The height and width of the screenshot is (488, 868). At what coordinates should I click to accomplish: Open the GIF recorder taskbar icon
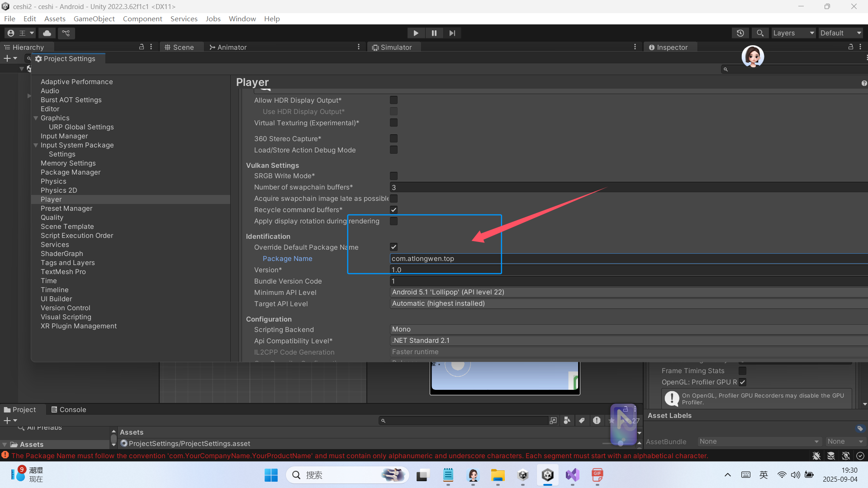point(598,475)
